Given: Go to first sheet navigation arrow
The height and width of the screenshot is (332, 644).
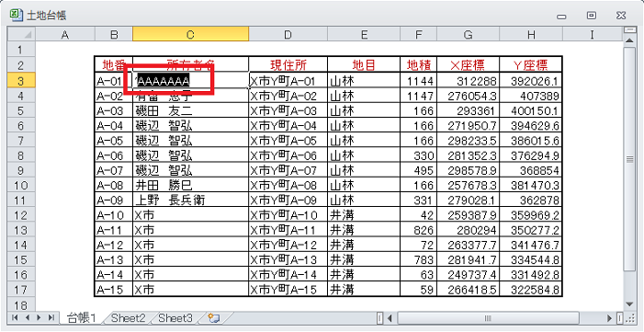Looking at the screenshot, I should pos(15,317).
